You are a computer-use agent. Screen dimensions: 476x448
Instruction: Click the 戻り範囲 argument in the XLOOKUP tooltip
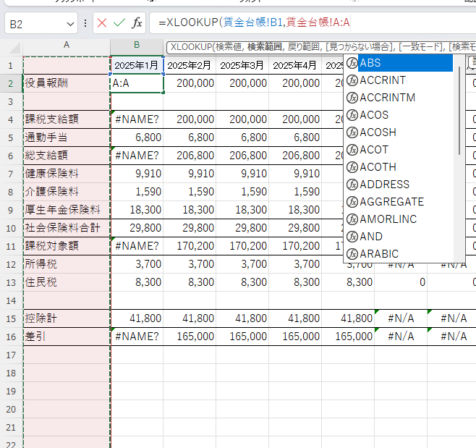303,47
